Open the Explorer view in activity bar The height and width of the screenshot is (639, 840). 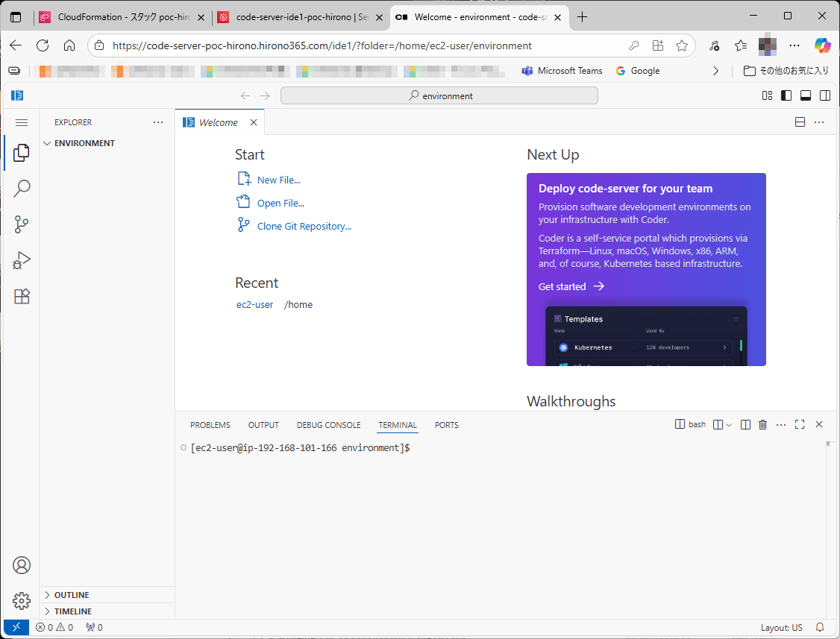tap(22, 153)
